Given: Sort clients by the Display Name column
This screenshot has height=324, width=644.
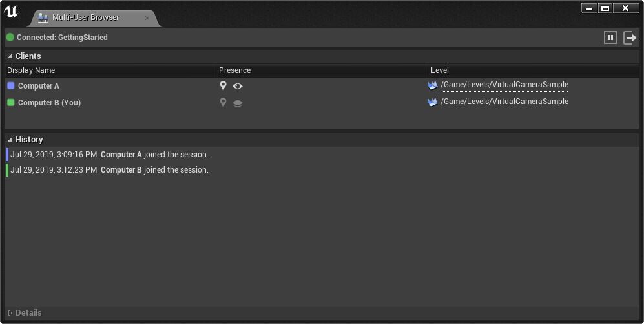Looking at the screenshot, I should [x=31, y=70].
